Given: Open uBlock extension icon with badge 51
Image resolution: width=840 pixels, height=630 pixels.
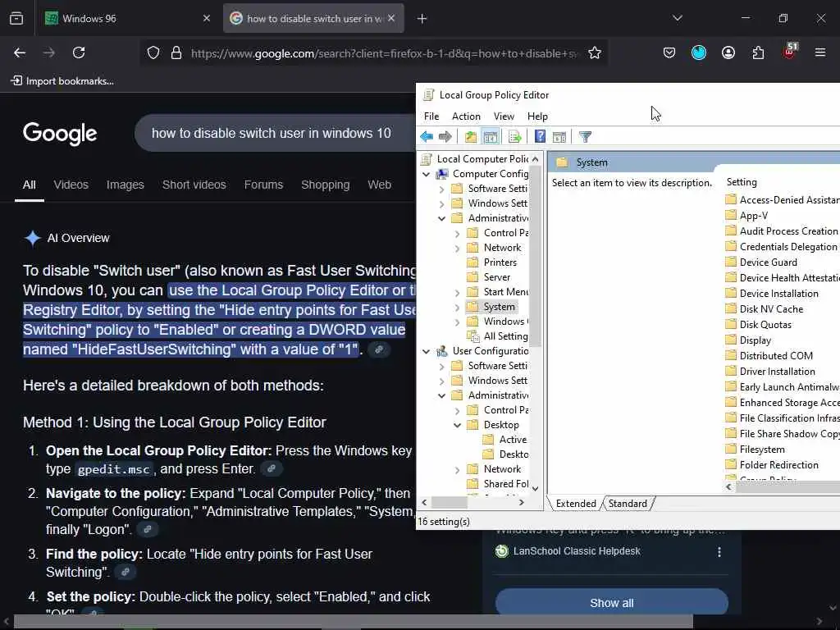Looking at the screenshot, I should [x=790, y=52].
